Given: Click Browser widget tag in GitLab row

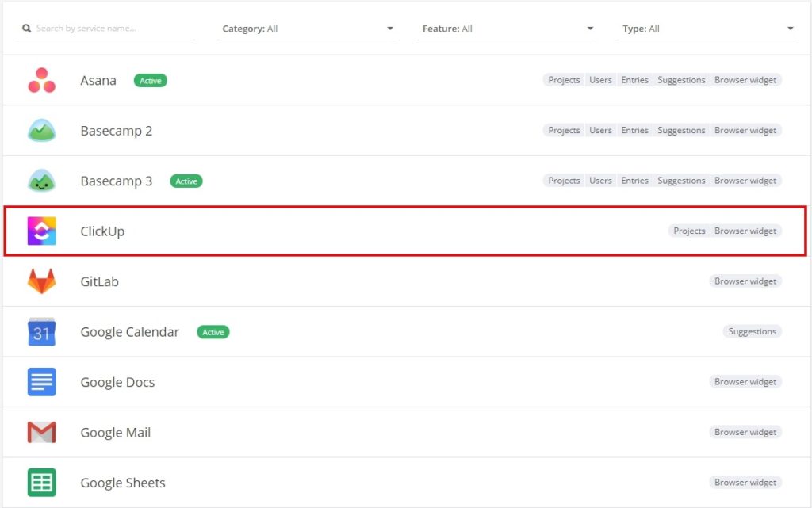Looking at the screenshot, I should (745, 281).
